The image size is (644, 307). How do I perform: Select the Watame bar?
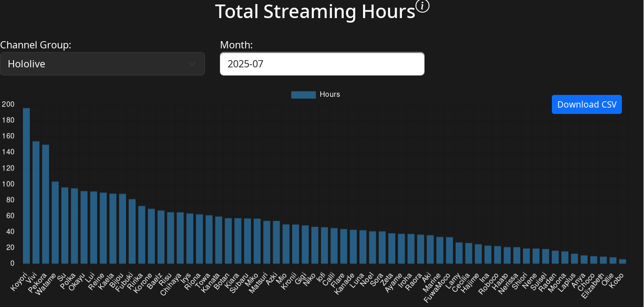pyautogui.click(x=55, y=222)
